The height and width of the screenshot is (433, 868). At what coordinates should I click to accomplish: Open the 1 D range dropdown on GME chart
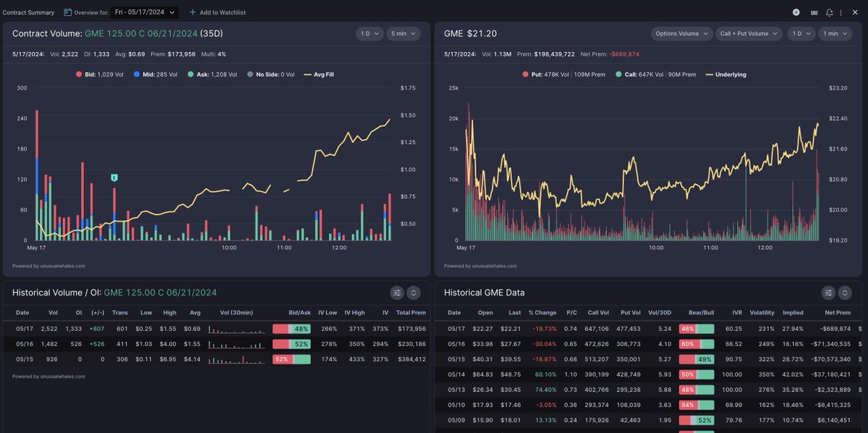click(x=800, y=33)
